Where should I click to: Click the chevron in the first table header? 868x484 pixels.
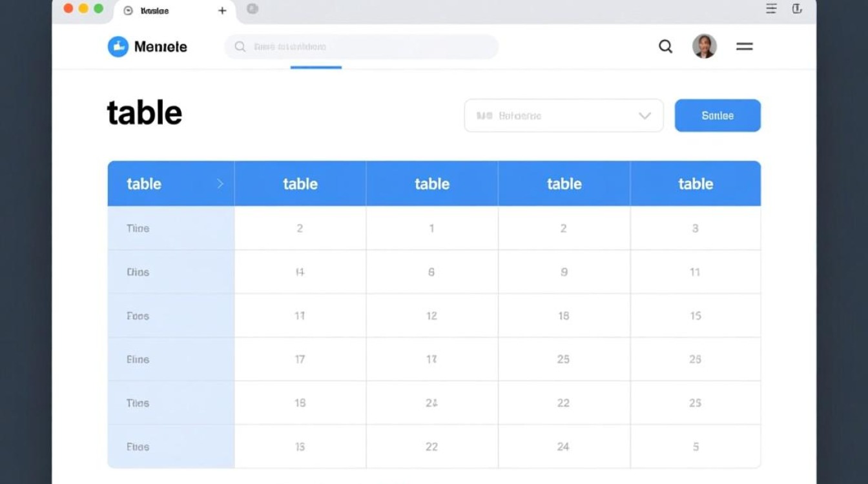220,183
